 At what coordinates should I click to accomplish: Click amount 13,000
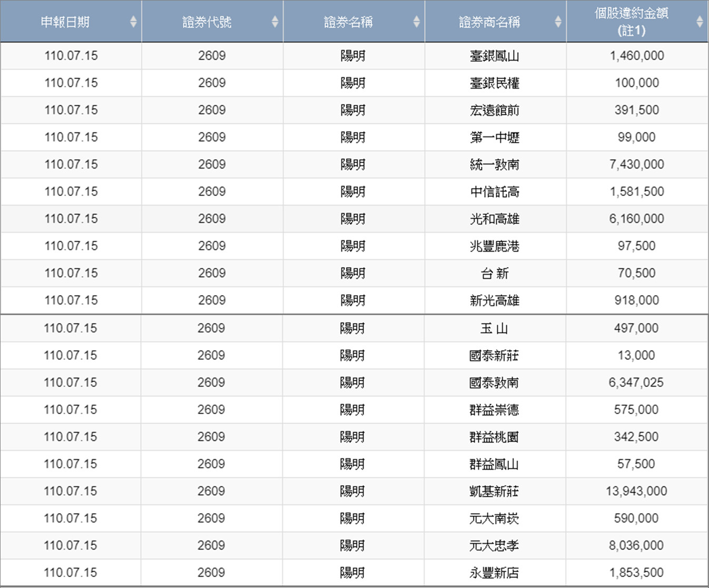click(x=636, y=355)
